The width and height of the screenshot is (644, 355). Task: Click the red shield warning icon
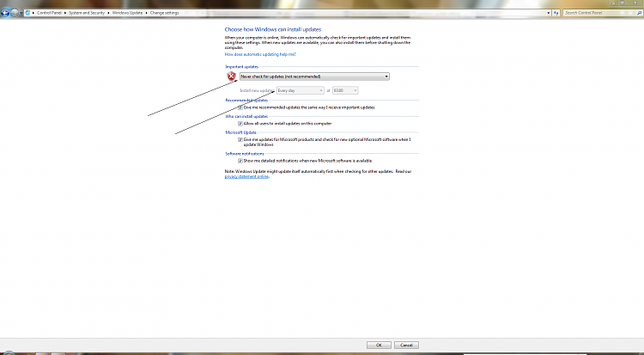pyautogui.click(x=231, y=77)
